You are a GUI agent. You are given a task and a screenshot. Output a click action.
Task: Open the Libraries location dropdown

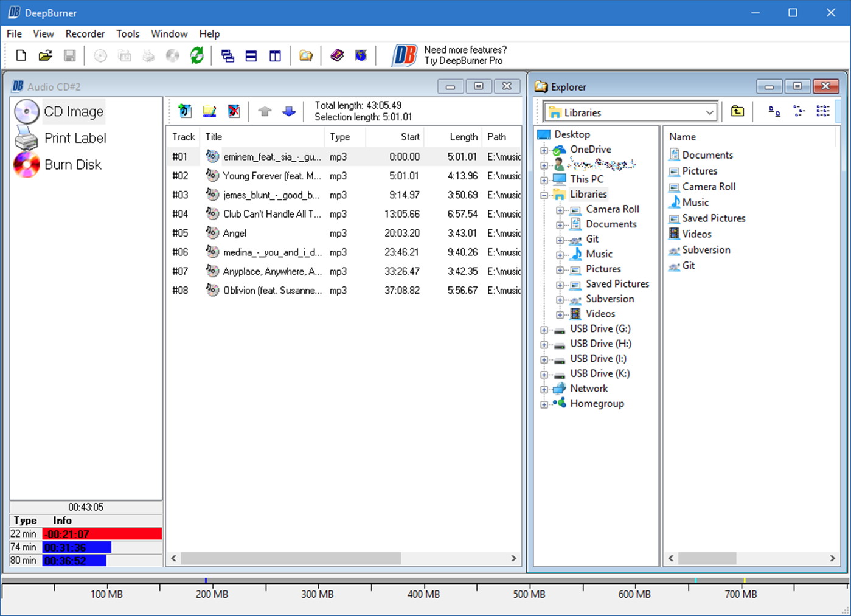click(709, 112)
